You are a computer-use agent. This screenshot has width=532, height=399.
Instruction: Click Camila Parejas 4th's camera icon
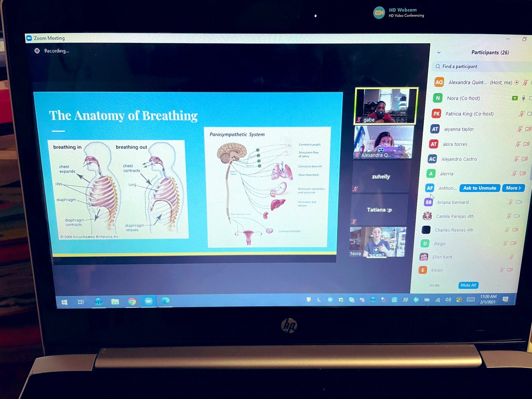click(516, 216)
